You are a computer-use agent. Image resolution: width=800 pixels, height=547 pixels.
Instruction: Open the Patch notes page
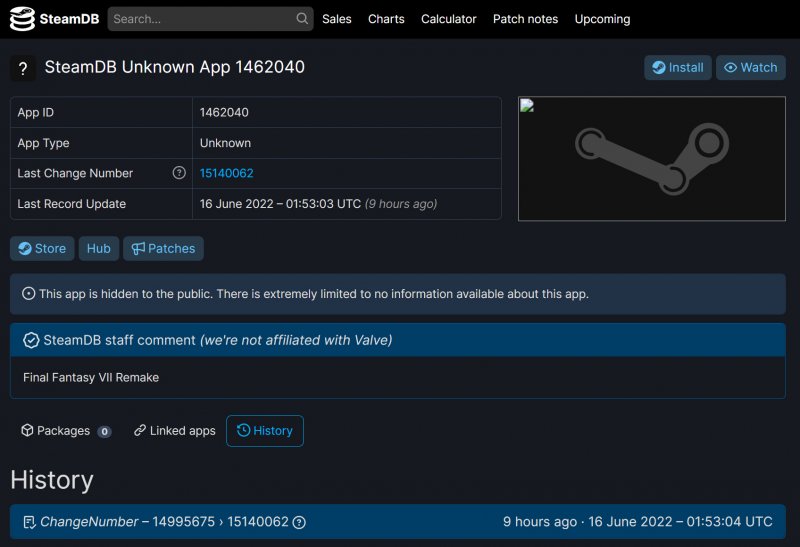(526, 19)
